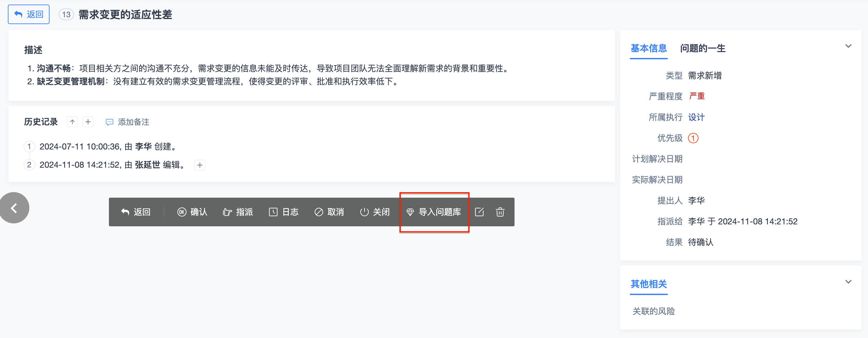Switch to the 问题的一生 tab
868x338 pixels.
point(703,49)
